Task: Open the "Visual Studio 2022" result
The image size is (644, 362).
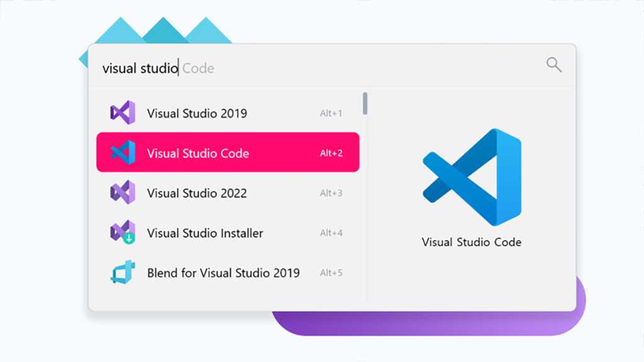Action: [x=228, y=192]
